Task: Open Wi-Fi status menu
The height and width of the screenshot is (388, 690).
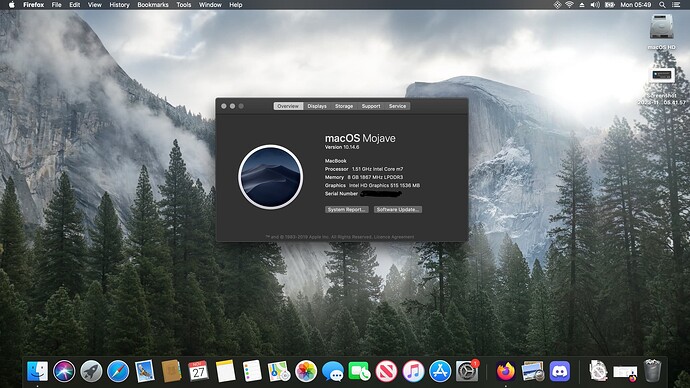Action: 569,5
